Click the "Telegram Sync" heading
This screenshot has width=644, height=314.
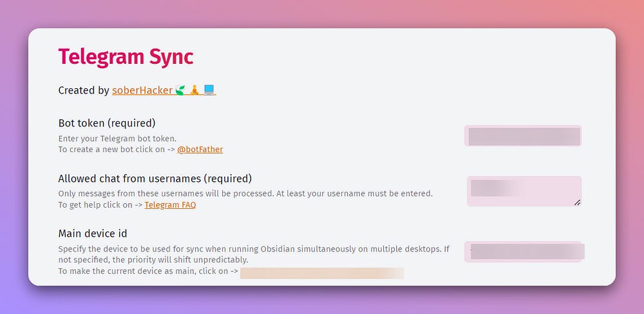pyautogui.click(x=126, y=57)
